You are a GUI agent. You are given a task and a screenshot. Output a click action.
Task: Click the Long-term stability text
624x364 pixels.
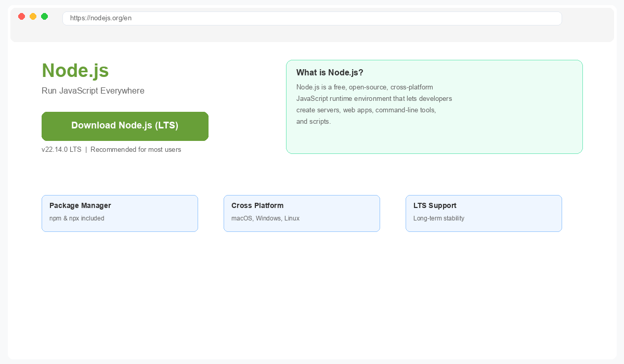[x=439, y=218]
